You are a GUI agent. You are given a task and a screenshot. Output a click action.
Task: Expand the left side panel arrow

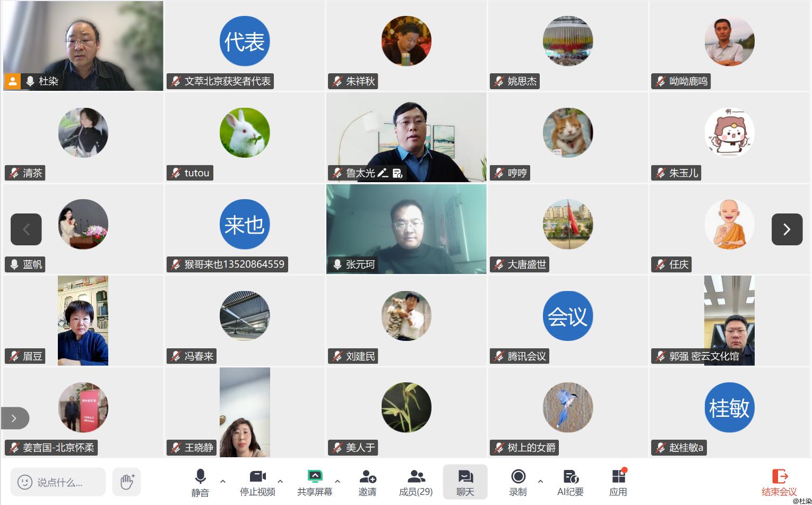tap(14, 418)
